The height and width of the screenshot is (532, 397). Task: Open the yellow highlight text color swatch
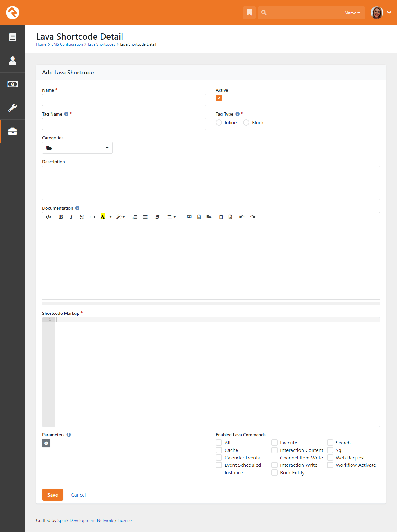pyautogui.click(x=102, y=217)
